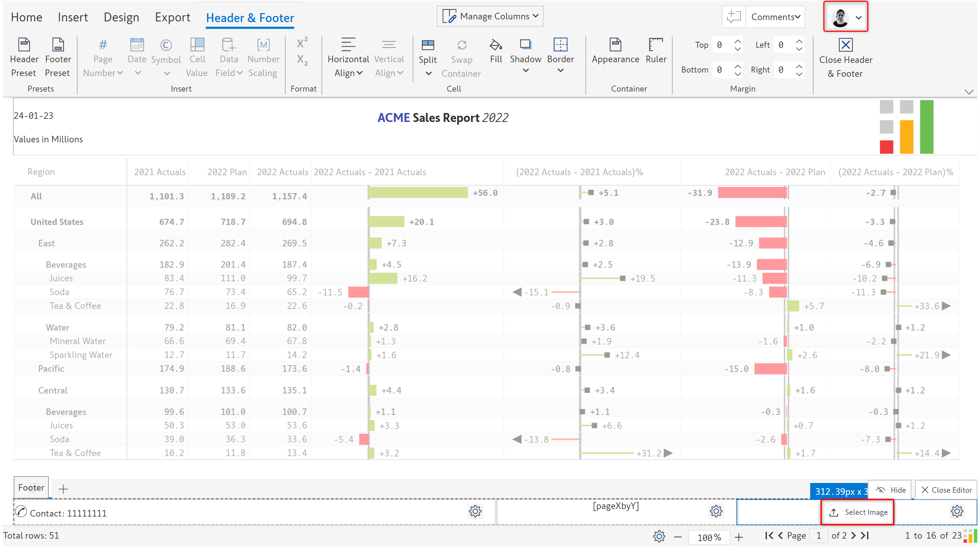
Task: Click the Footer Preset icon
Action: pyautogui.click(x=58, y=45)
